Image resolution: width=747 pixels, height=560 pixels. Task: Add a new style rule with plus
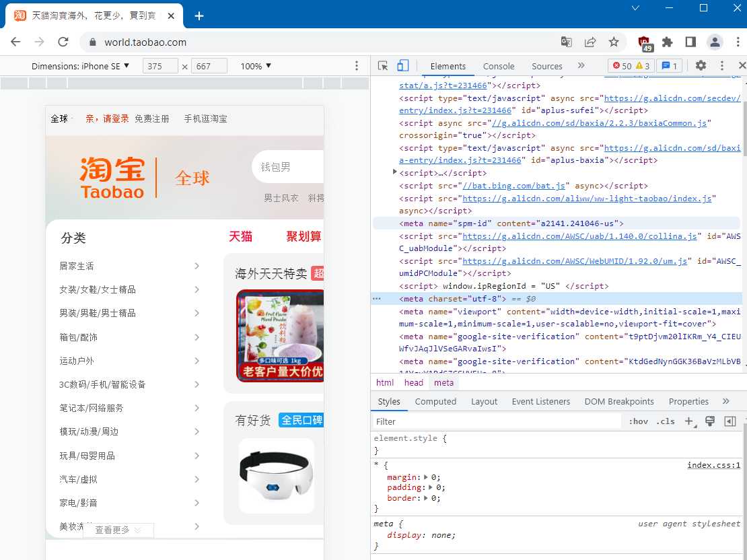click(689, 421)
